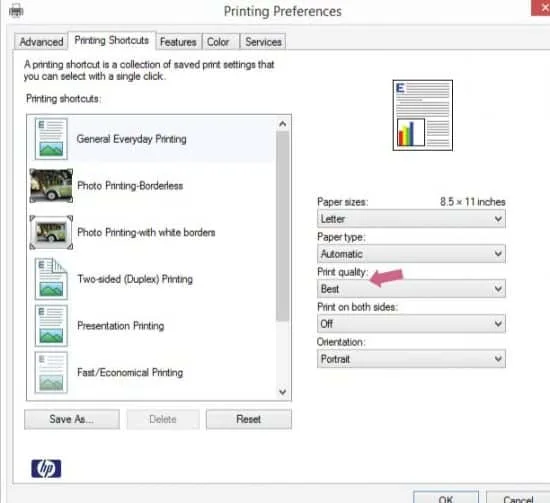Image resolution: width=550 pixels, height=503 pixels.
Task: Click the page layout preview thumbnail
Action: point(422,115)
